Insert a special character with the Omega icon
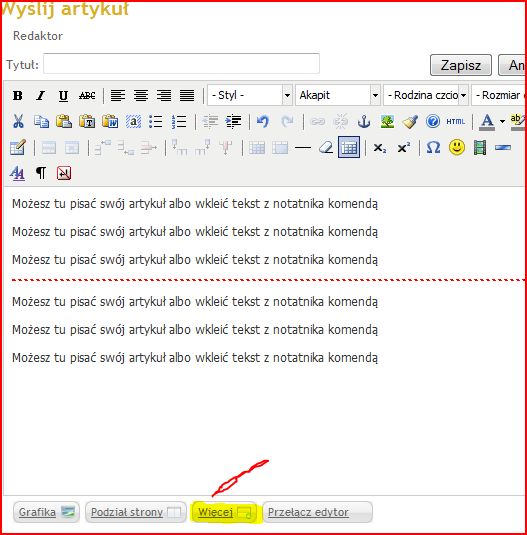This screenshot has width=527, height=535. (433, 147)
